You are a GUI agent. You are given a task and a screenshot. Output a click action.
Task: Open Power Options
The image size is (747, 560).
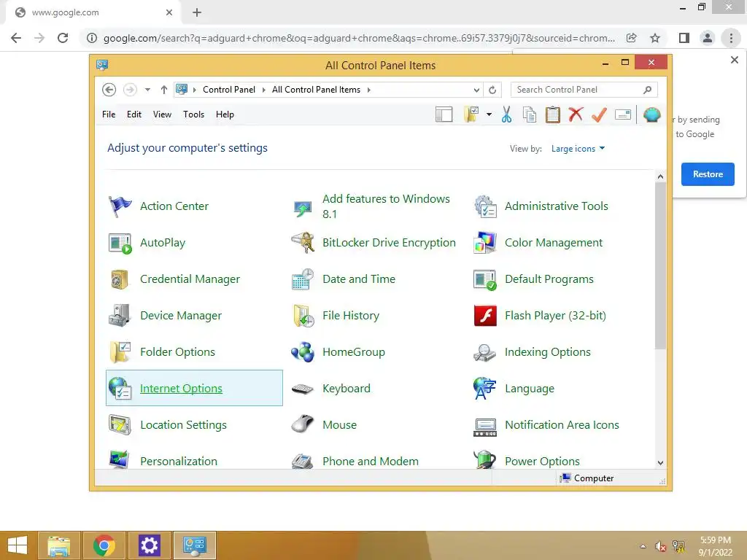click(x=542, y=461)
